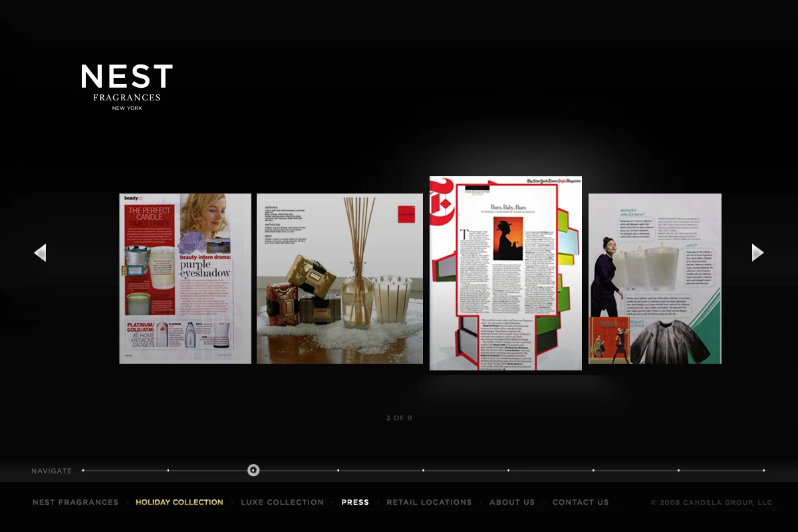View Retail Locations

(429, 502)
